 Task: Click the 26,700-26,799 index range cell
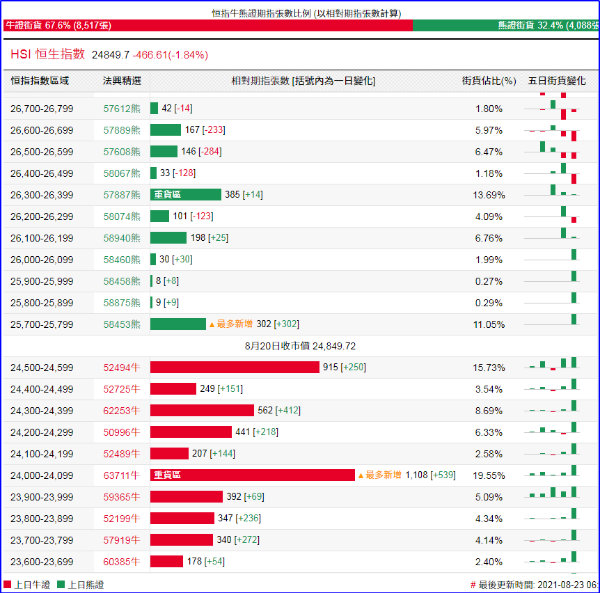(x=42, y=109)
